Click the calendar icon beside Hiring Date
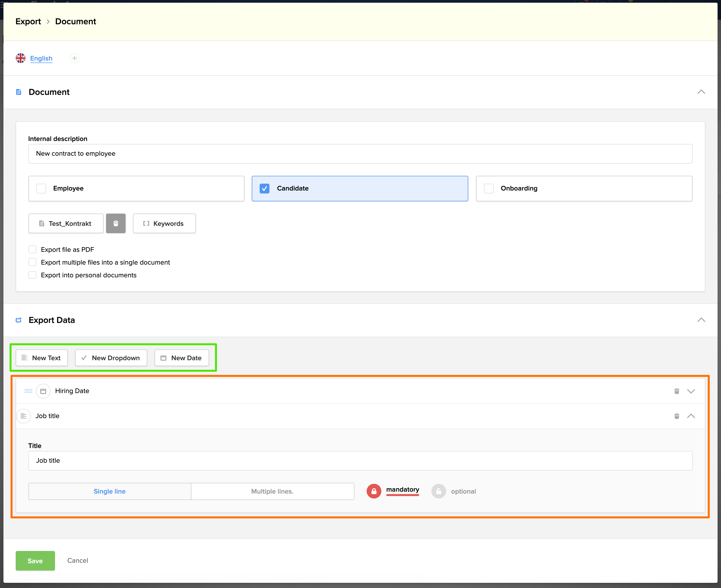Image resolution: width=721 pixels, height=588 pixels. [43, 391]
